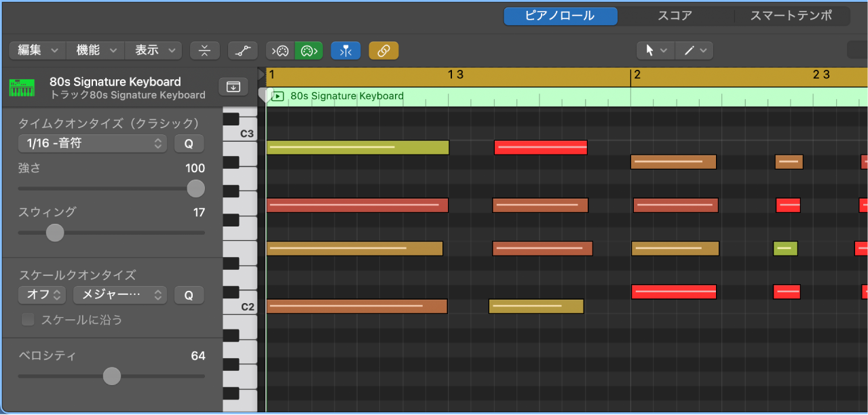Image resolution: width=868 pixels, height=415 pixels.
Task: Select the Pencil tool
Action: coord(689,50)
